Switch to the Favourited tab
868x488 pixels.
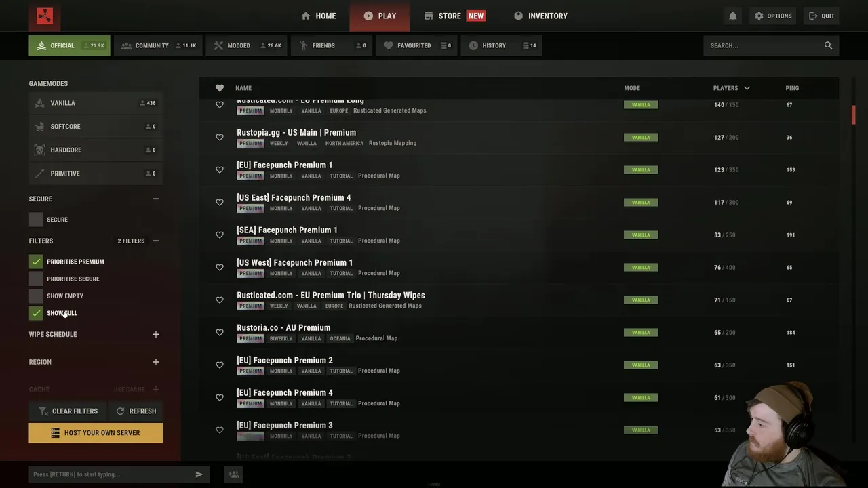point(416,45)
